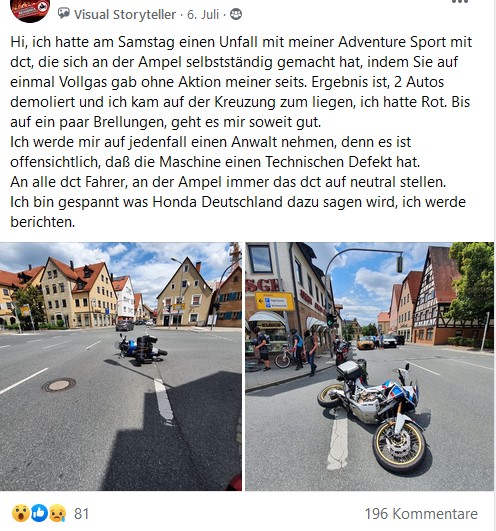Show the 81 reactions list
The height and width of the screenshot is (531, 496).
tap(82, 514)
